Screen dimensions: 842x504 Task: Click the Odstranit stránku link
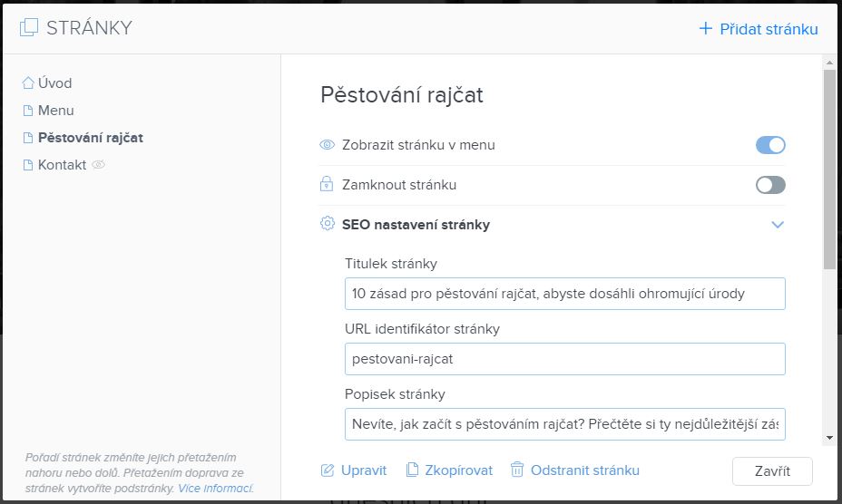[585, 470]
